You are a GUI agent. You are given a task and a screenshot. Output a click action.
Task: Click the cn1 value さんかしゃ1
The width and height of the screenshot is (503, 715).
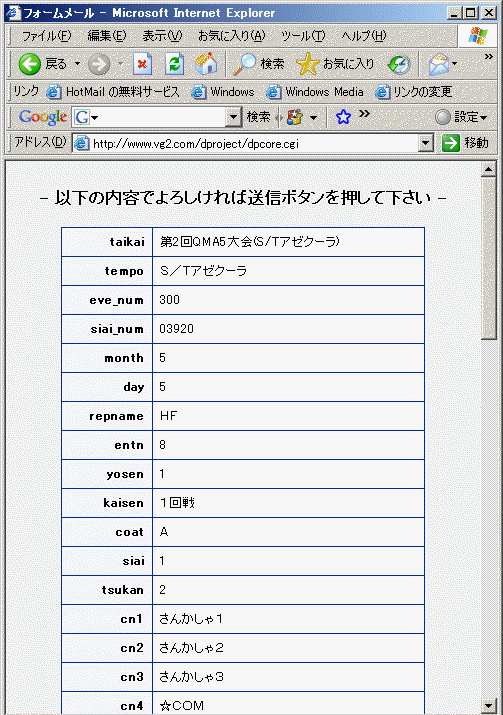point(191,619)
